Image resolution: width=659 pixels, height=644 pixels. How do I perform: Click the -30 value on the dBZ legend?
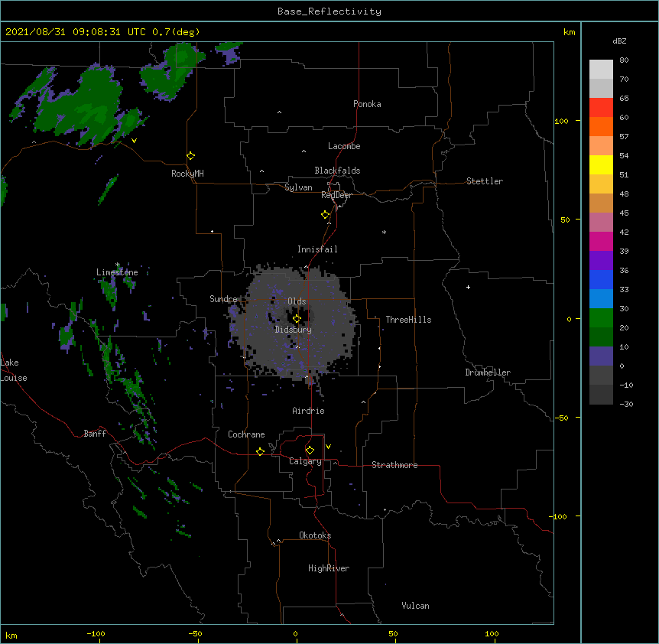pyautogui.click(x=626, y=404)
